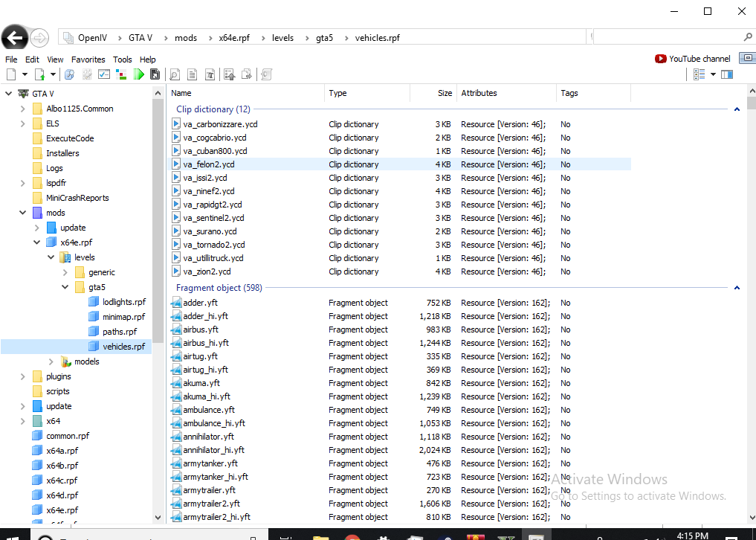Viewport: 756px width, 540px height.
Task: Click the green Edit mode toolbar icon
Action: tap(139, 74)
